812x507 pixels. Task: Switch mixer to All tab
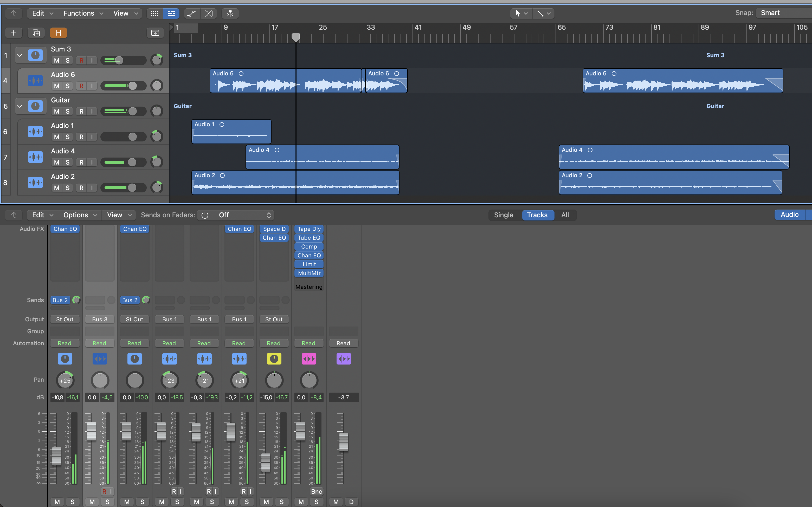[x=565, y=215]
